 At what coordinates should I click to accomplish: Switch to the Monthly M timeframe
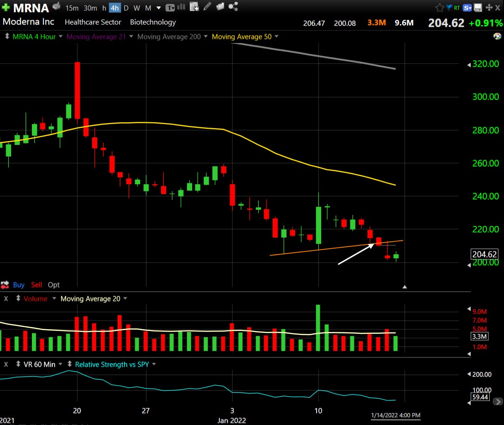[148, 8]
